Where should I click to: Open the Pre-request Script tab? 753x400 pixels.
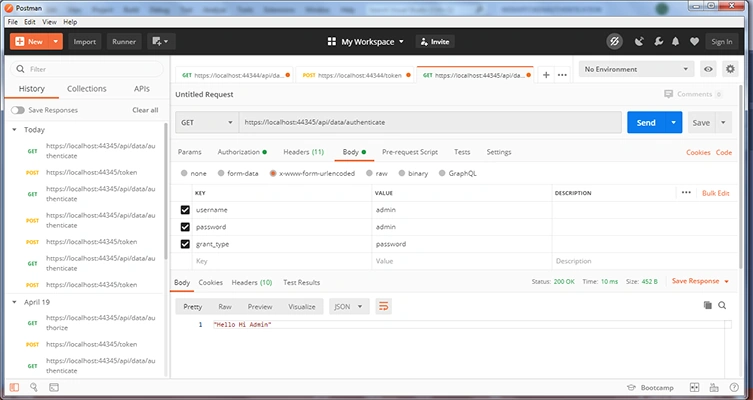(410, 152)
